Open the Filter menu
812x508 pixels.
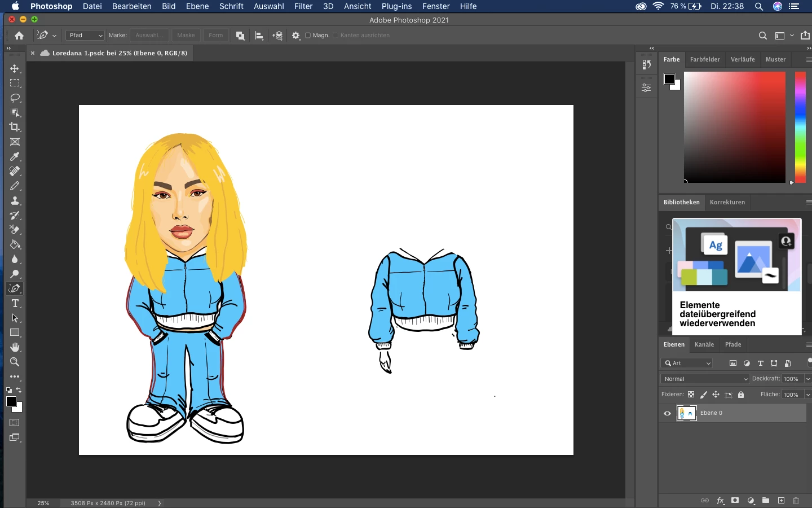[x=303, y=6]
